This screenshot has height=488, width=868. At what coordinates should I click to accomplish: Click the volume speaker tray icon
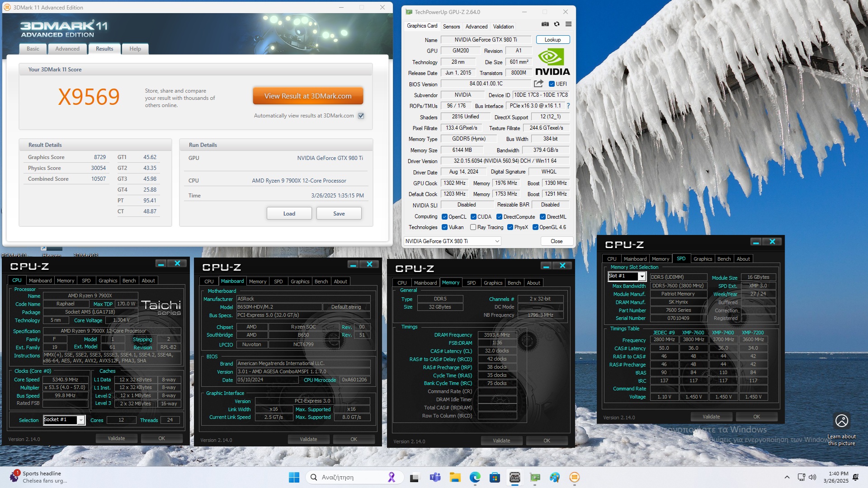pos(812,477)
